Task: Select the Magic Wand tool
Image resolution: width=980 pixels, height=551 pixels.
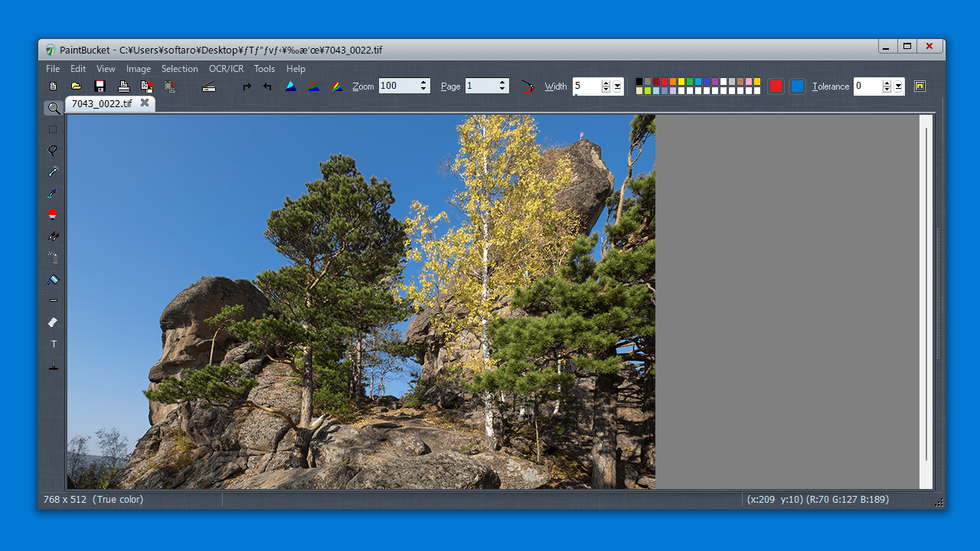Action: click(x=53, y=172)
